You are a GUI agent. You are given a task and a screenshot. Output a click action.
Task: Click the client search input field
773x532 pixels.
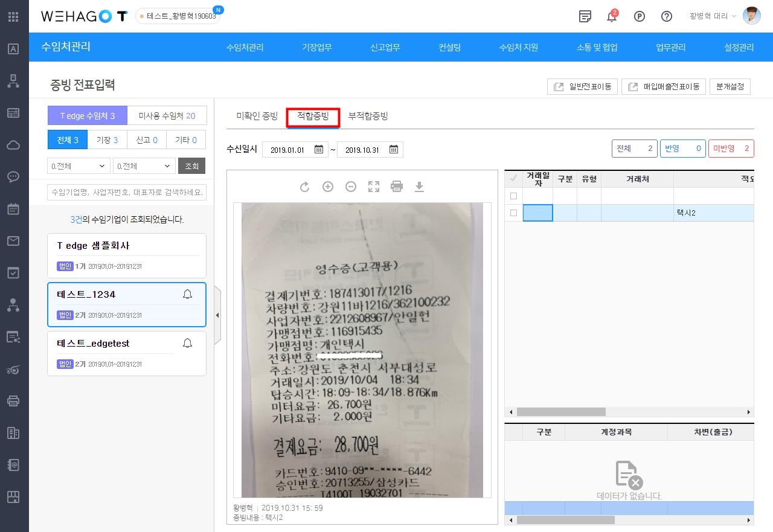[x=127, y=193]
